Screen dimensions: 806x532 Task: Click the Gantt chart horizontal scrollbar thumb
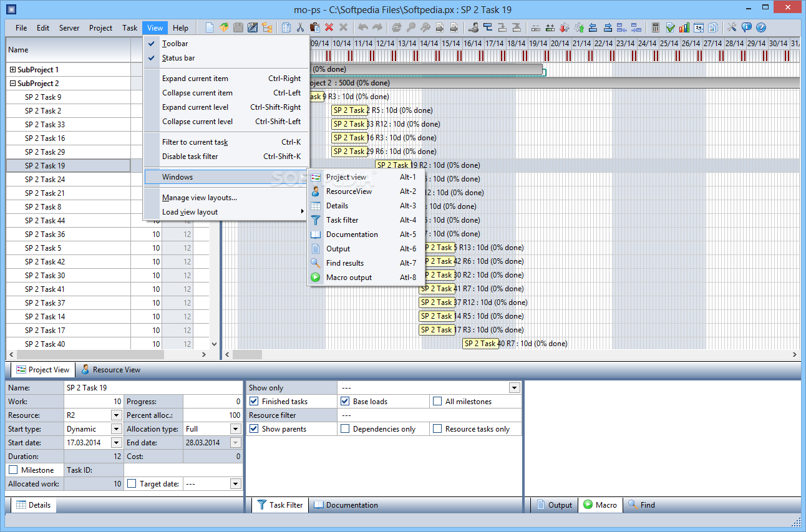(248, 354)
